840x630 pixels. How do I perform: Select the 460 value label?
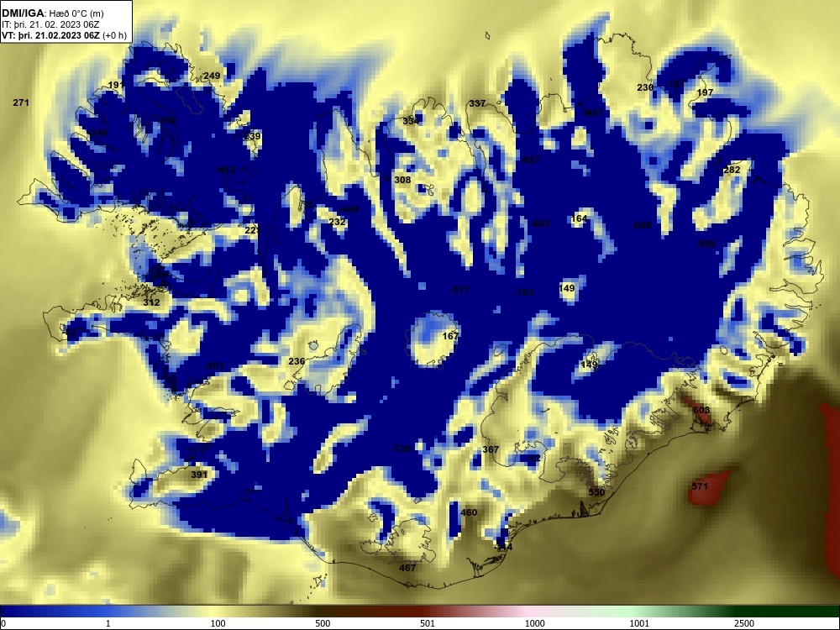(469, 512)
